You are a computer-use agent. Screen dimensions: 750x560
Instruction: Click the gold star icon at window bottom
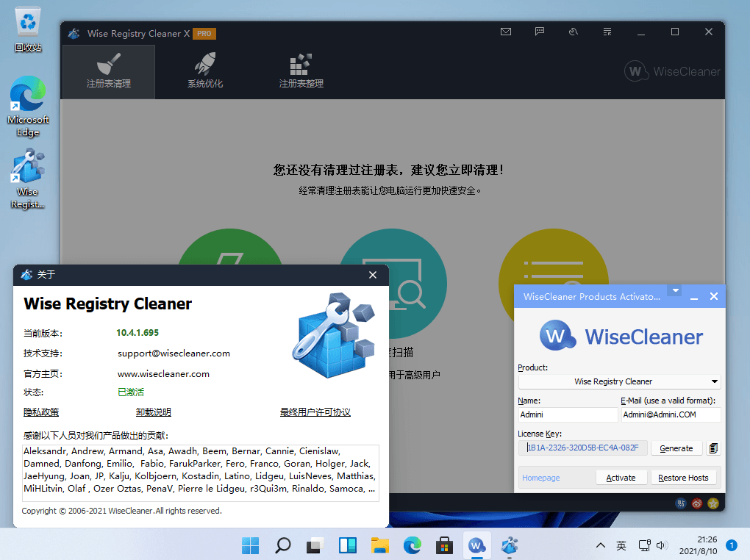[x=713, y=503]
